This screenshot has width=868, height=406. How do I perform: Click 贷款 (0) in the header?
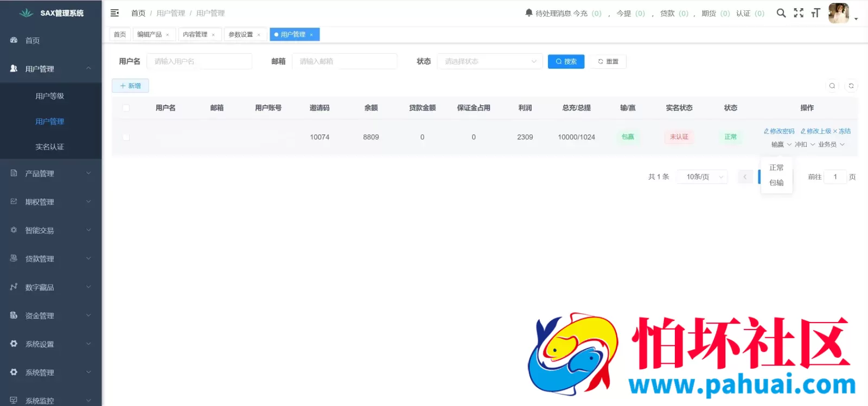[x=674, y=13]
